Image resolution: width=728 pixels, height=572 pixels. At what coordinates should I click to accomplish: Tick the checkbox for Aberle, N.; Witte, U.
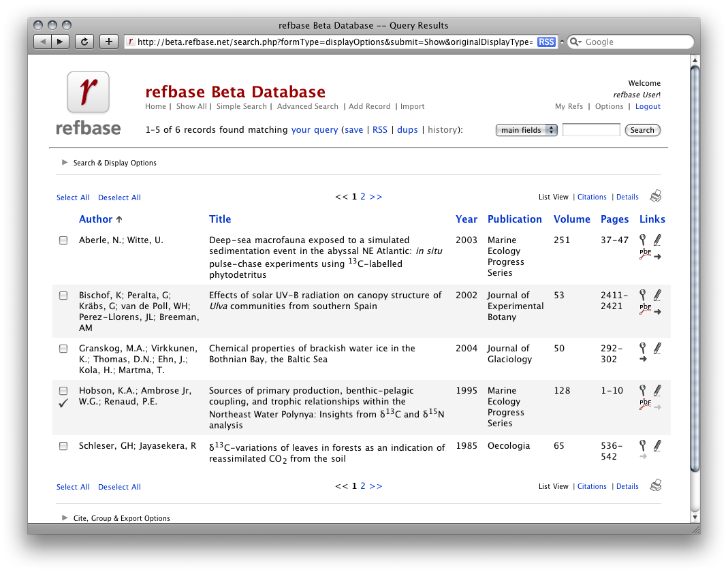coord(63,240)
